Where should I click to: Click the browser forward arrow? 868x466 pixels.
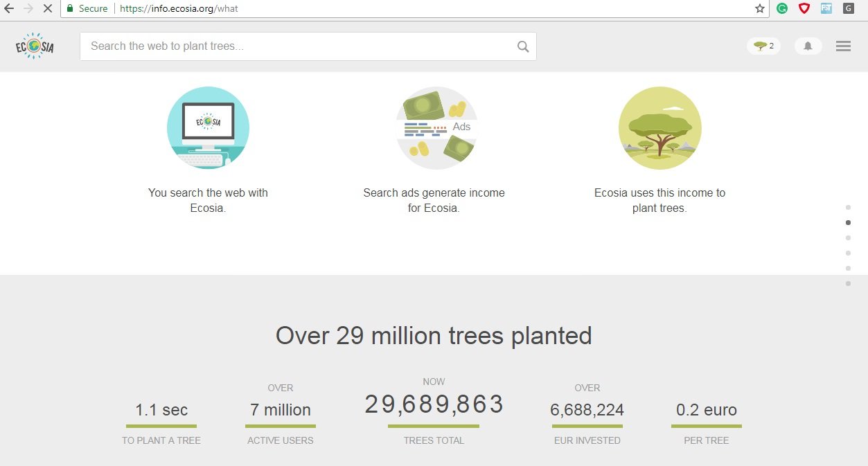tap(28, 9)
